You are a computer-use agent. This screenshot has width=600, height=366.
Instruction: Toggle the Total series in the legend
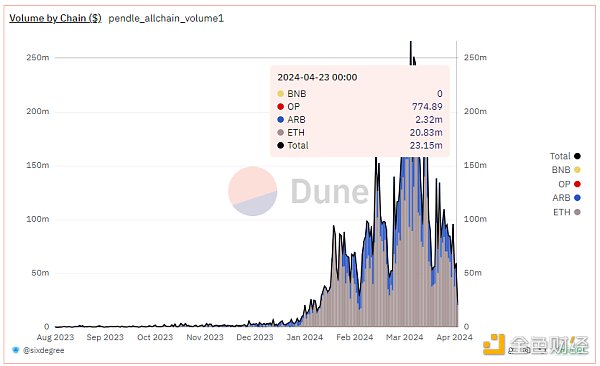coord(565,156)
